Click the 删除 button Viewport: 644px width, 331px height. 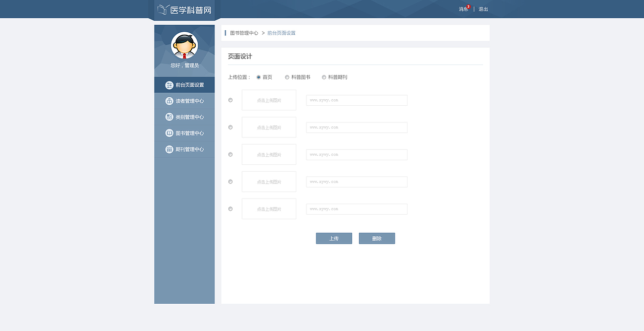click(x=376, y=238)
